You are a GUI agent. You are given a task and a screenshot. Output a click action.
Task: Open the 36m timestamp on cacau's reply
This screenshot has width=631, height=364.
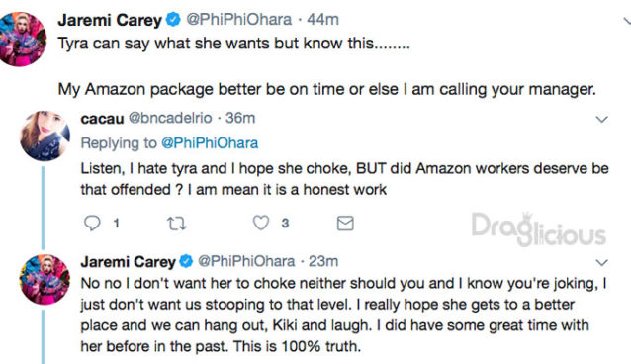pos(240,118)
